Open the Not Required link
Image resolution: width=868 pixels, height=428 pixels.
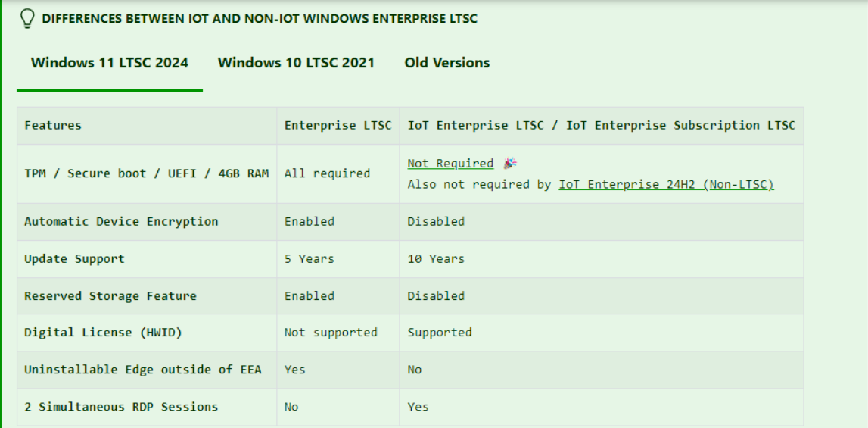(450, 164)
